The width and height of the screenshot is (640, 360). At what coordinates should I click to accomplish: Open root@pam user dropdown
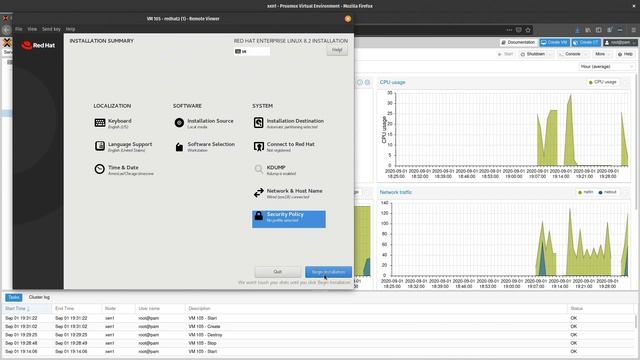(620, 42)
